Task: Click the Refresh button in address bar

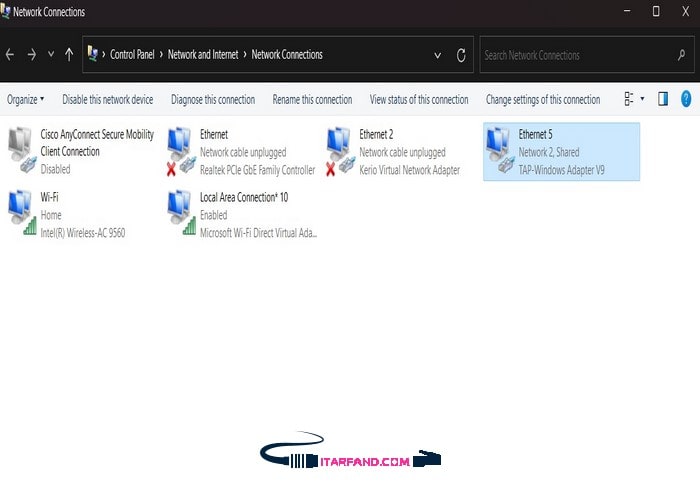Action: (x=461, y=55)
